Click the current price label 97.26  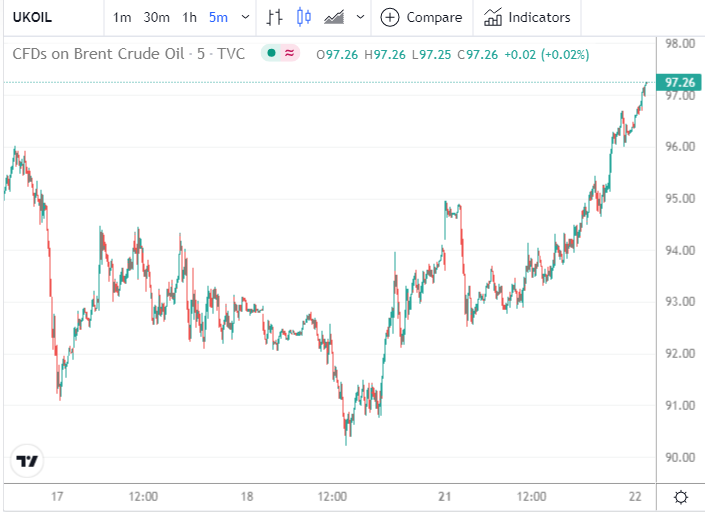coord(679,82)
